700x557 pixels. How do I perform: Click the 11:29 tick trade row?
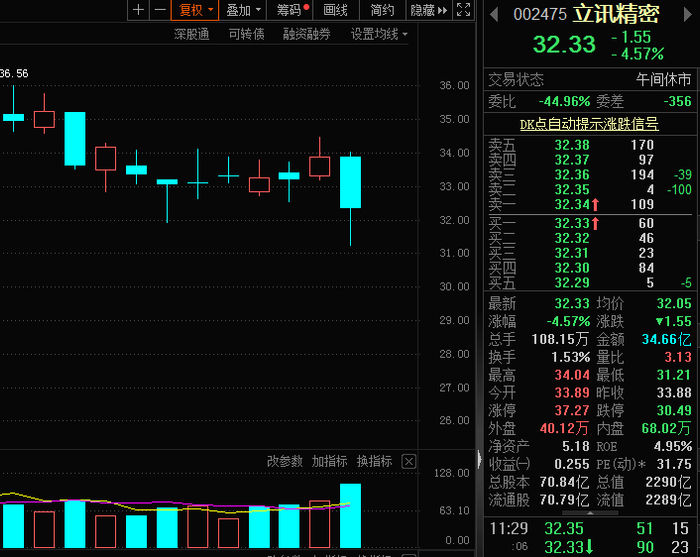590,528
